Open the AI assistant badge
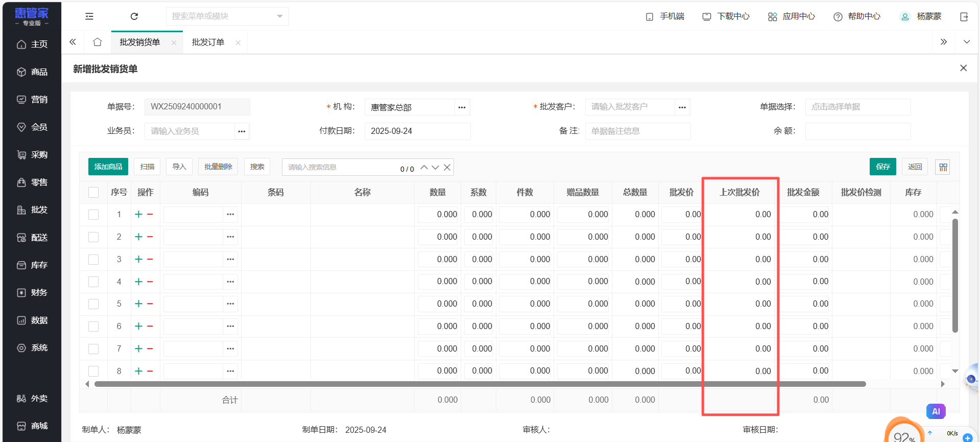The width and height of the screenshot is (980, 442). pyautogui.click(x=936, y=411)
